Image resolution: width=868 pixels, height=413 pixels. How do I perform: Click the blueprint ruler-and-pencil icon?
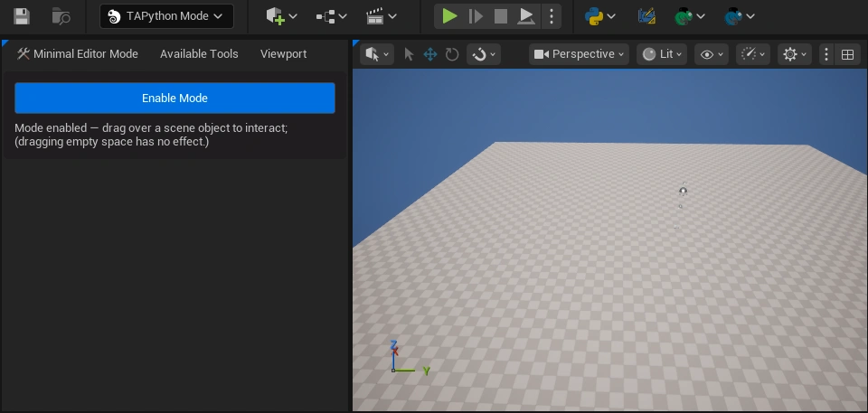[646, 16]
